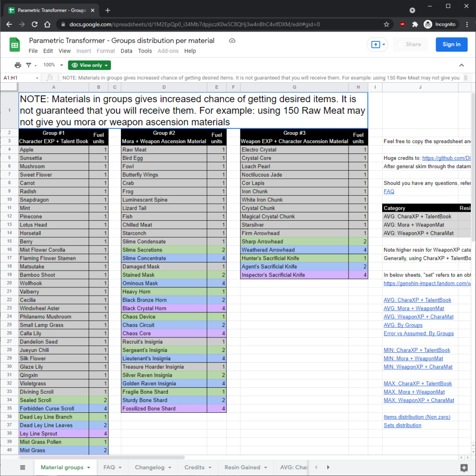The image size is (476, 476).
Task: Open the filter views dropdown arrow
Action: tap(35, 66)
